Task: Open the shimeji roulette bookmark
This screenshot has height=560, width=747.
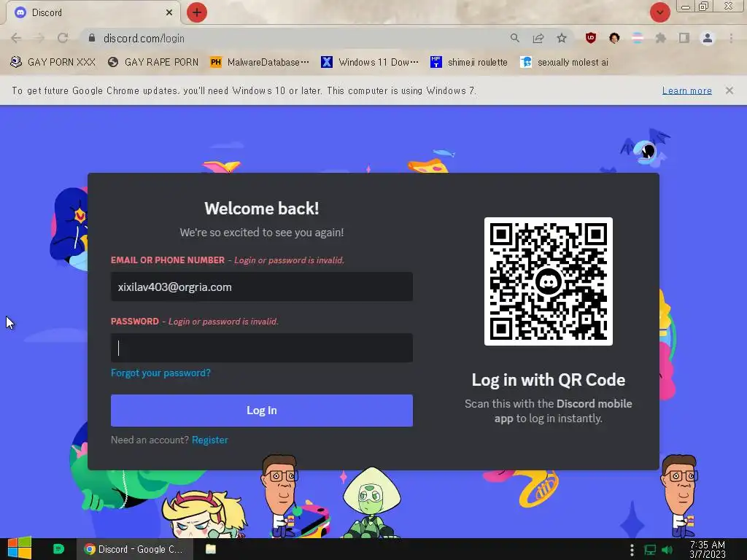Action: tap(469, 62)
